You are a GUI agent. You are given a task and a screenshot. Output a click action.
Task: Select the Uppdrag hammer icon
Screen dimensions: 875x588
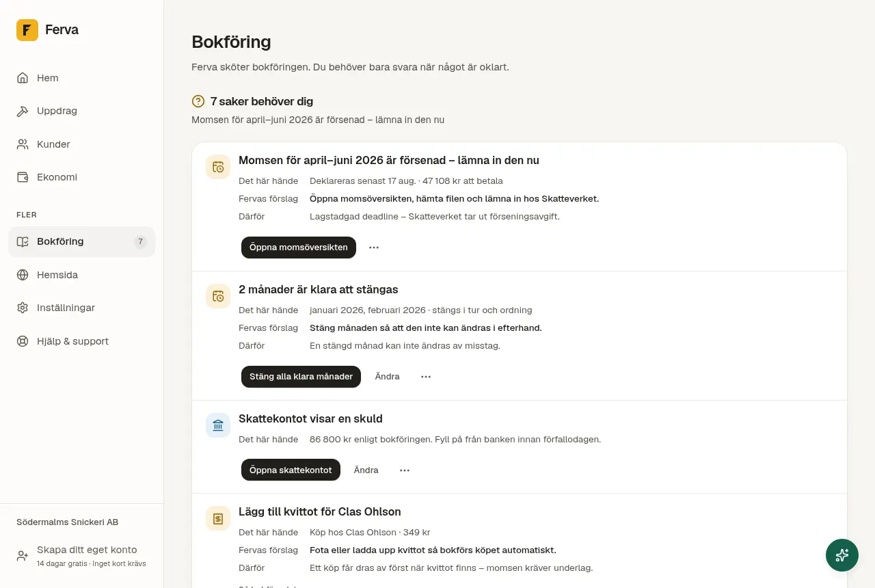pyautogui.click(x=23, y=111)
